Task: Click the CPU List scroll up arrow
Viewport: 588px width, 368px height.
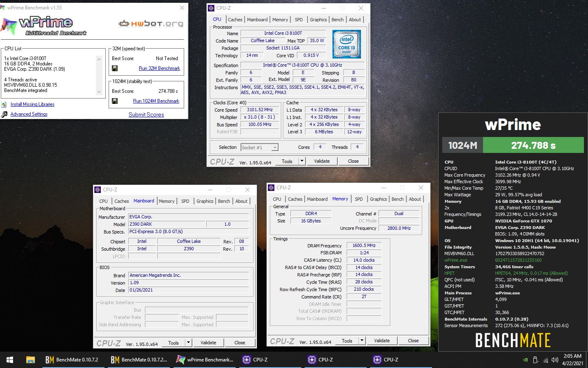Action: pos(99,59)
